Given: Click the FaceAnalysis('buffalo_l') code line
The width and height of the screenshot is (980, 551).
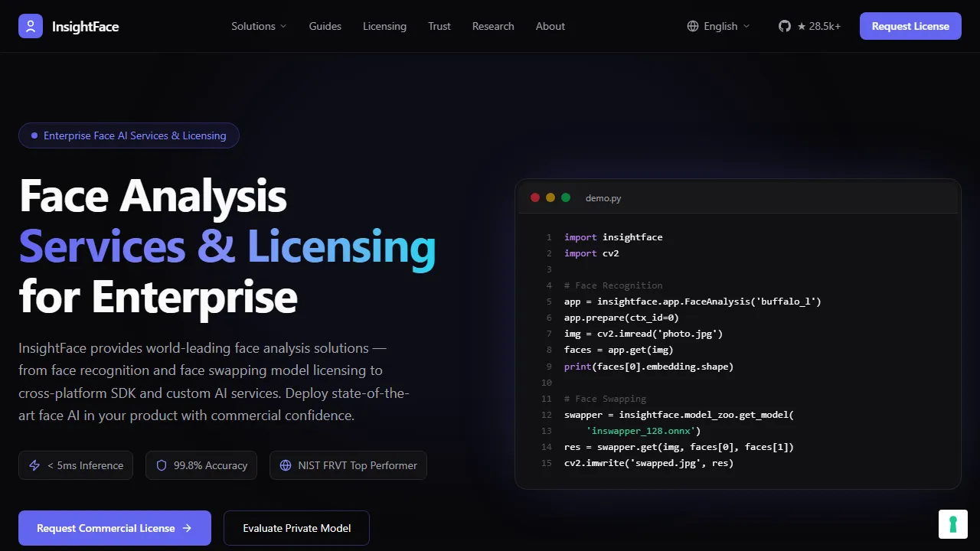Looking at the screenshot, I should pos(693,302).
